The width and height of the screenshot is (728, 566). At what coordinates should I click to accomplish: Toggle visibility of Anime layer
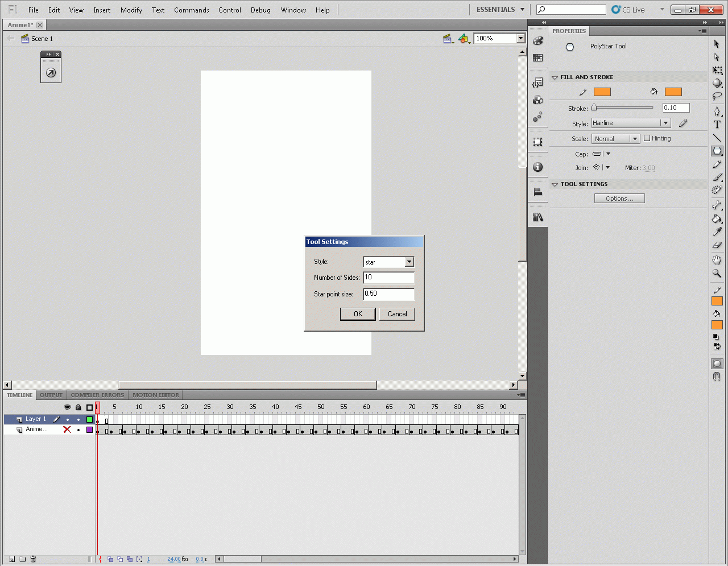pos(67,429)
